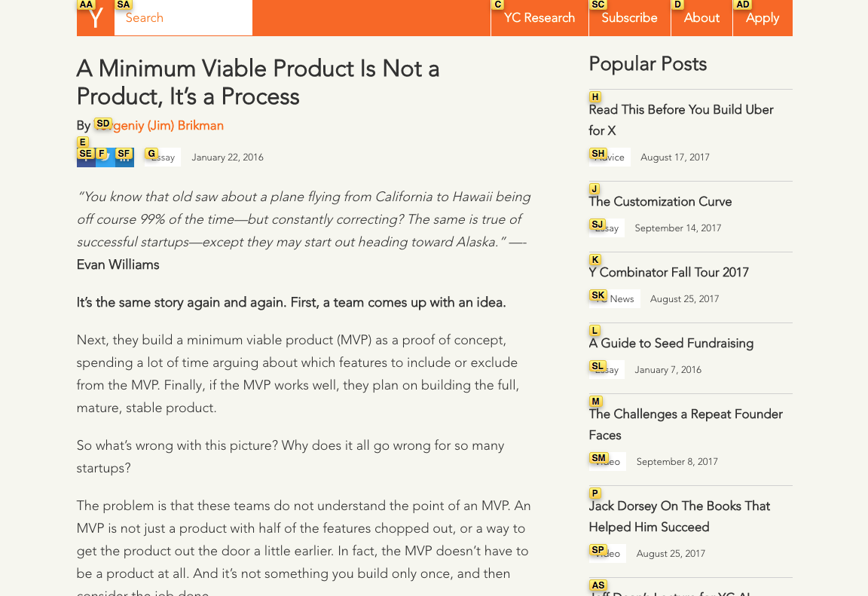Click the News tag dated August 25, 2017
The width and height of the screenshot is (868, 596).
coord(615,299)
